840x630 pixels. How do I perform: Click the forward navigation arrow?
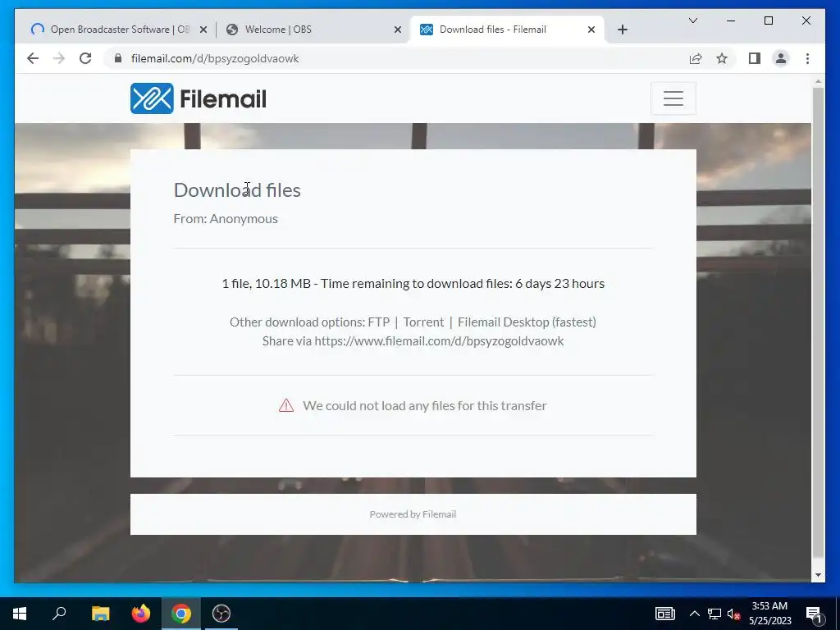point(59,58)
